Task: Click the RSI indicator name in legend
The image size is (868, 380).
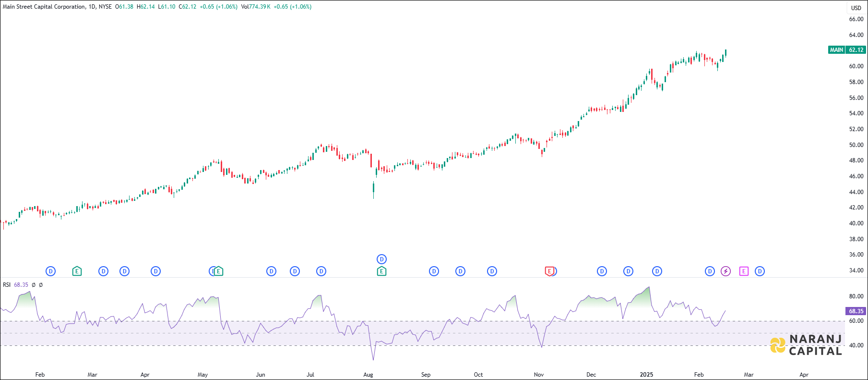Action: pos(7,285)
